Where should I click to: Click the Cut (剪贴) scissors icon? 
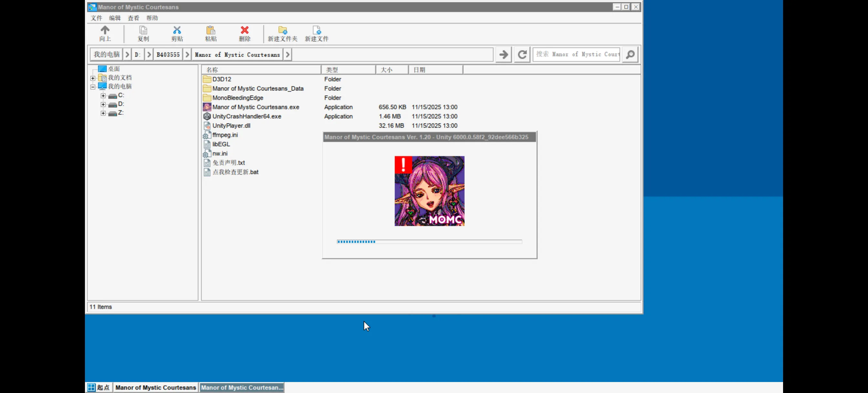[177, 30]
